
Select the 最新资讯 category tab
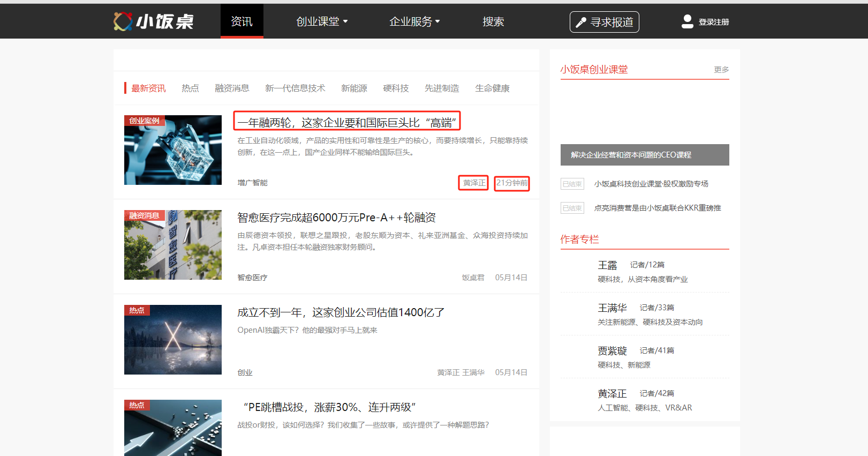(148, 88)
